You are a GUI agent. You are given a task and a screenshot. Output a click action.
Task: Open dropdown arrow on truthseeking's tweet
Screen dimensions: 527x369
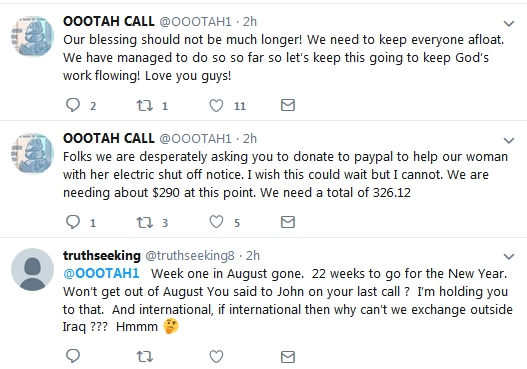point(509,257)
